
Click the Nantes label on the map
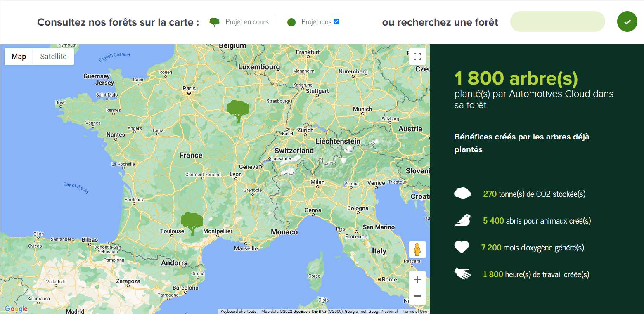click(116, 135)
